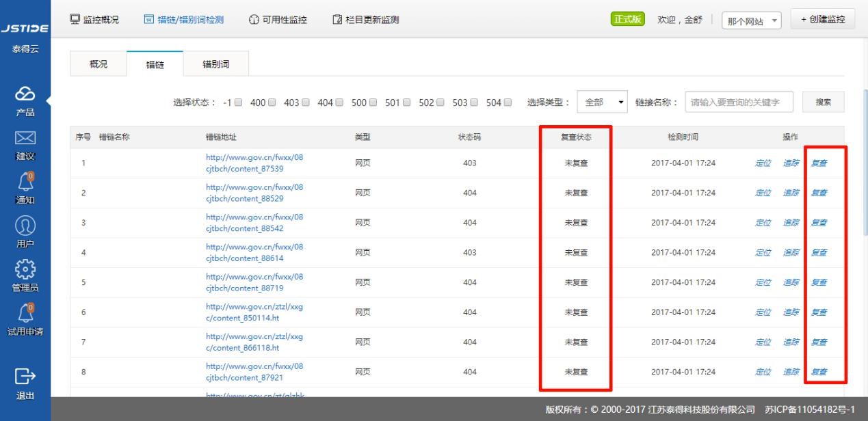Switch to the 错链 tab

(155, 64)
